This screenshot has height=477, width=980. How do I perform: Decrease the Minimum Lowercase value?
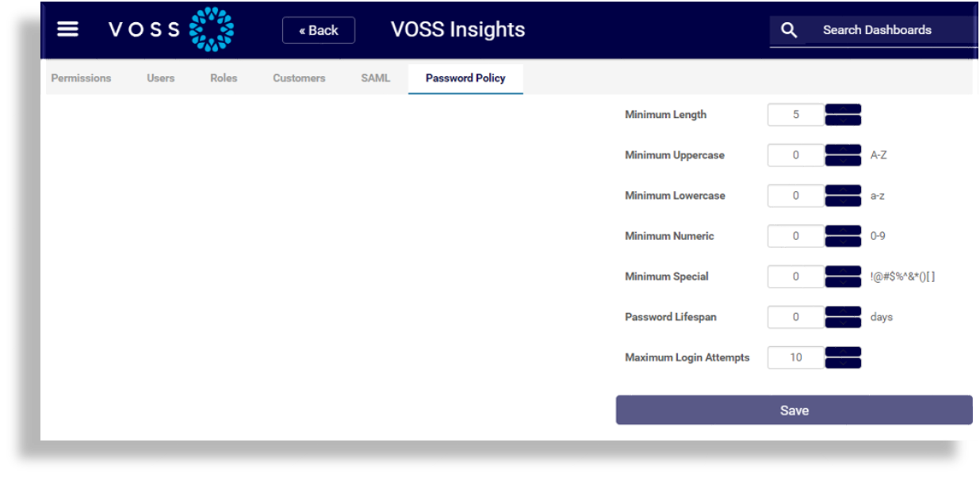click(x=842, y=200)
